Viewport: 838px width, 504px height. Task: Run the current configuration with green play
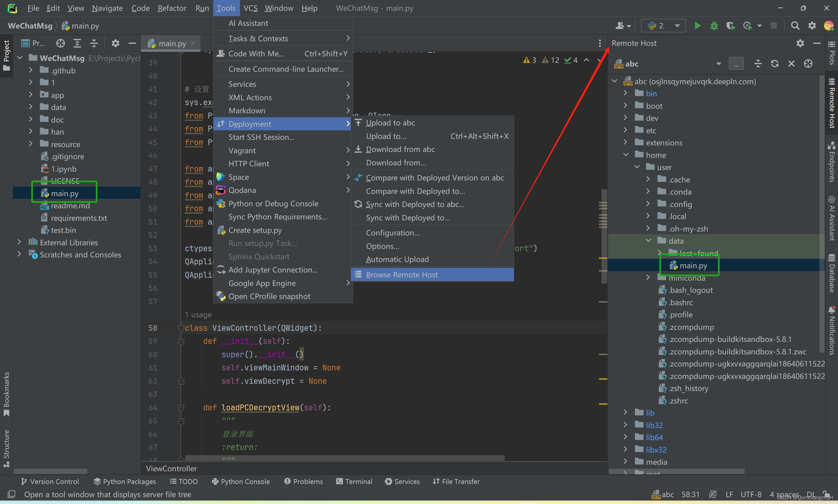pos(698,26)
